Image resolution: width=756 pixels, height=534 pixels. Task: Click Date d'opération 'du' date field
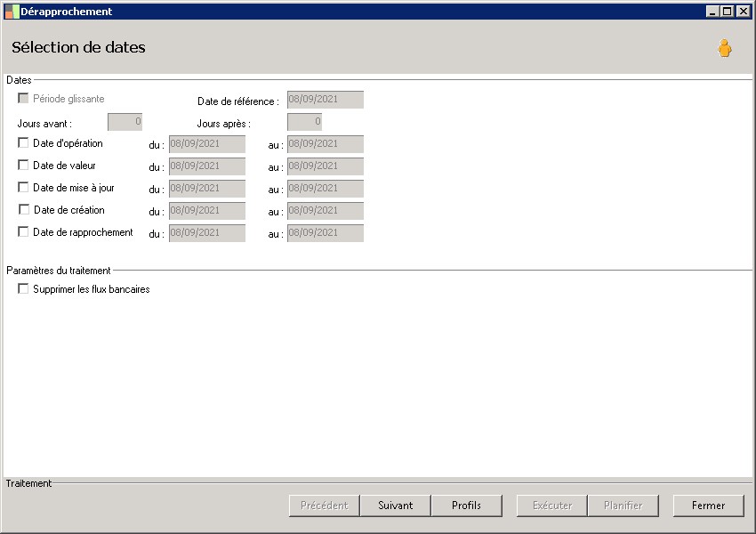pos(207,144)
